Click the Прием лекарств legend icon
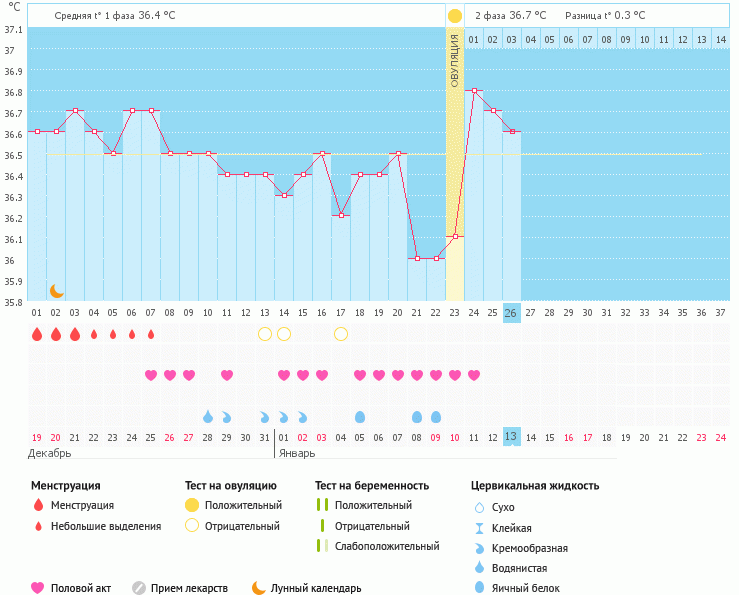This screenshot has height=595, width=739. [x=139, y=588]
